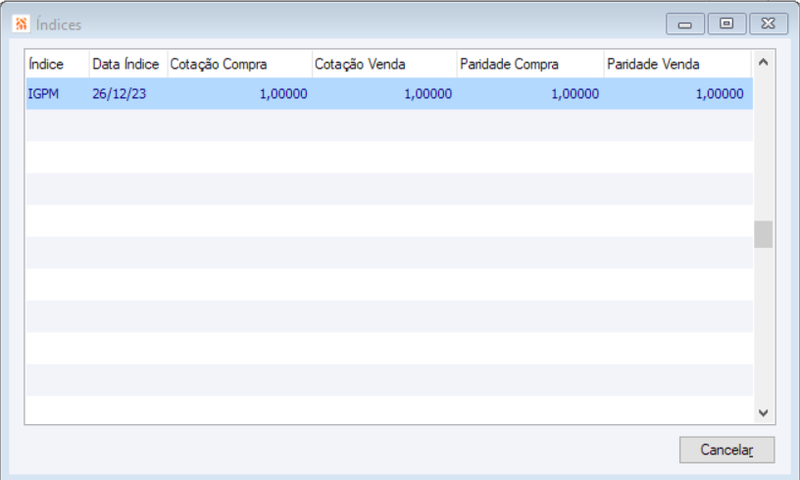Minimize the Índices window
Viewport: 800px width, 480px height.
[685, 24]
